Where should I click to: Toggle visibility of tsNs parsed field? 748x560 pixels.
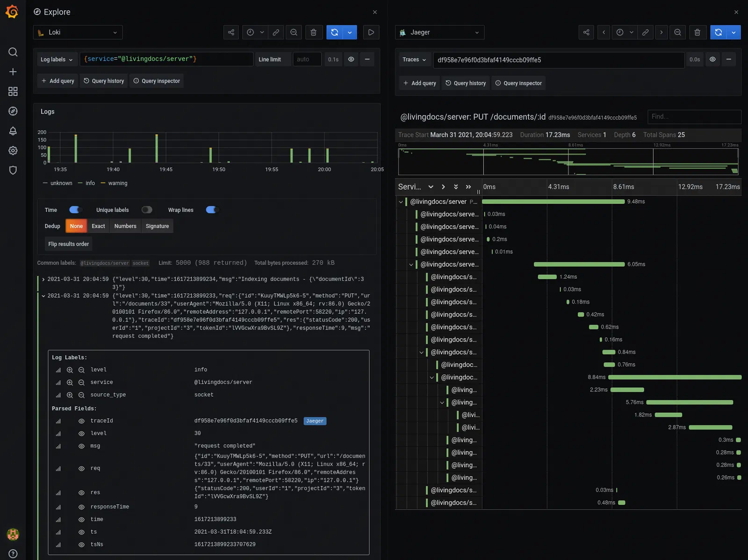click(81, 545)
